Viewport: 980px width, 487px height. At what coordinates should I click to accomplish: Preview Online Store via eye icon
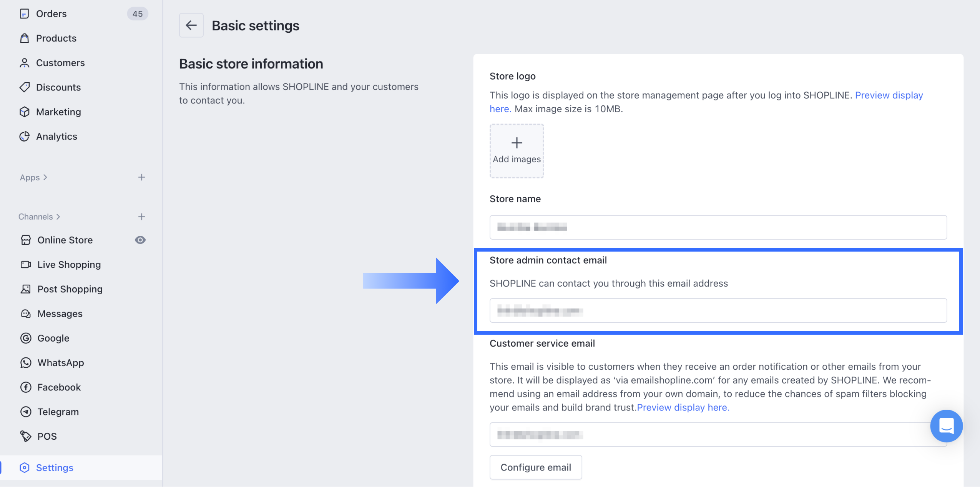(x=140, y=240)
